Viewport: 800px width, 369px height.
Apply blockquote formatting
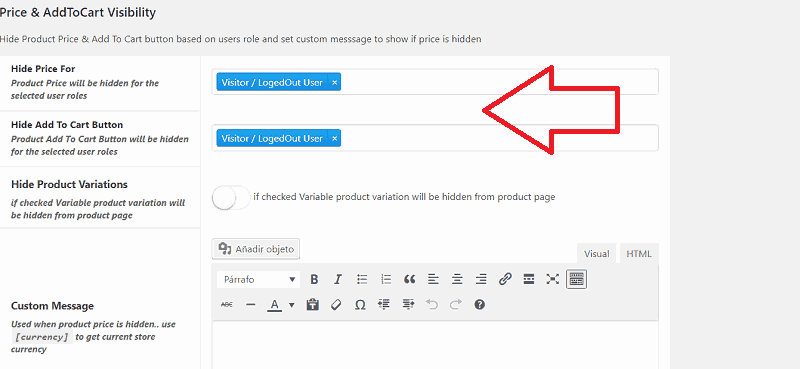(x=409, y=279)
